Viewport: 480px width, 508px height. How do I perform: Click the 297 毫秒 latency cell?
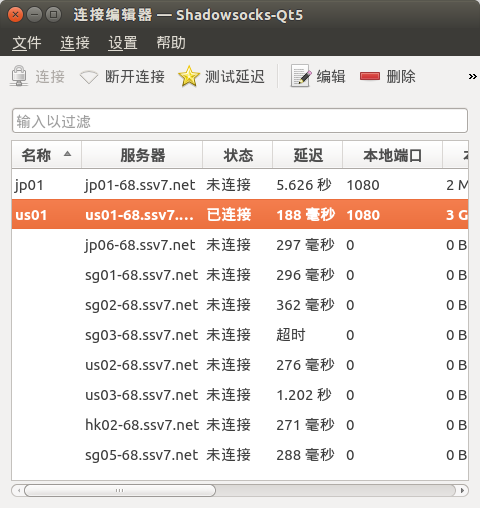click(305, 245)
